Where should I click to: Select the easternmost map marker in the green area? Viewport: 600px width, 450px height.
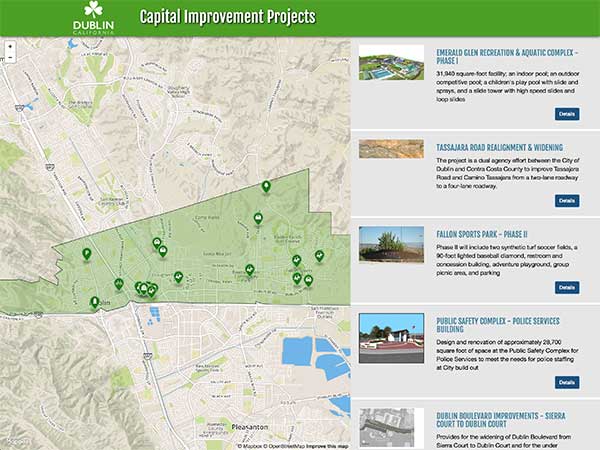(319, 256)
